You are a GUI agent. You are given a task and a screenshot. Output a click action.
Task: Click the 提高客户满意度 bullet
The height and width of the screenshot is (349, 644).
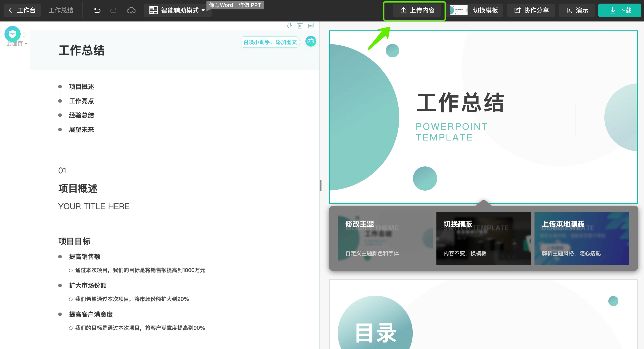click(x=91, y=314)
